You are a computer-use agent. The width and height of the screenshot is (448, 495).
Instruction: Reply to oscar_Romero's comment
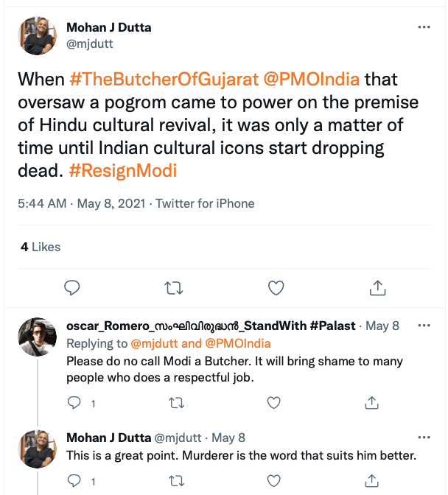click(74, 403)
